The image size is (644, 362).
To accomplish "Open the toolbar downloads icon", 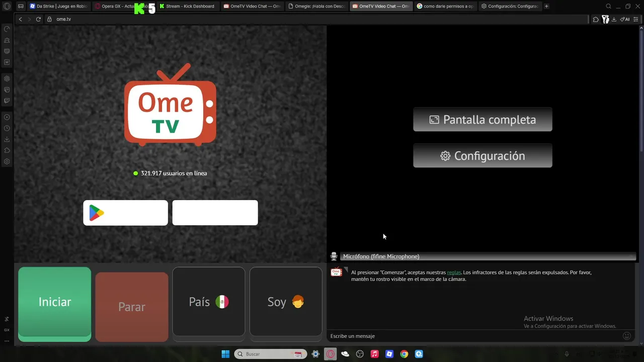I will tap(614, 19).
